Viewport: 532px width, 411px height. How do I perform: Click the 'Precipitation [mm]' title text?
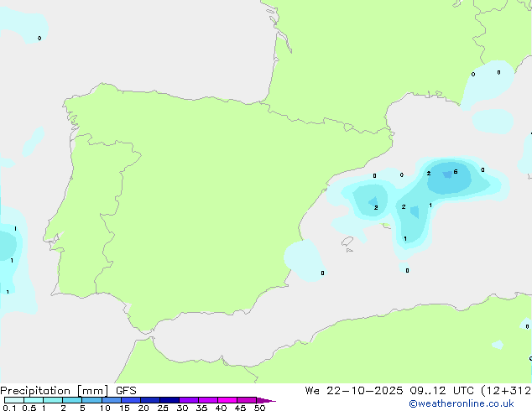pyautogui.click(x=55, y=391)
